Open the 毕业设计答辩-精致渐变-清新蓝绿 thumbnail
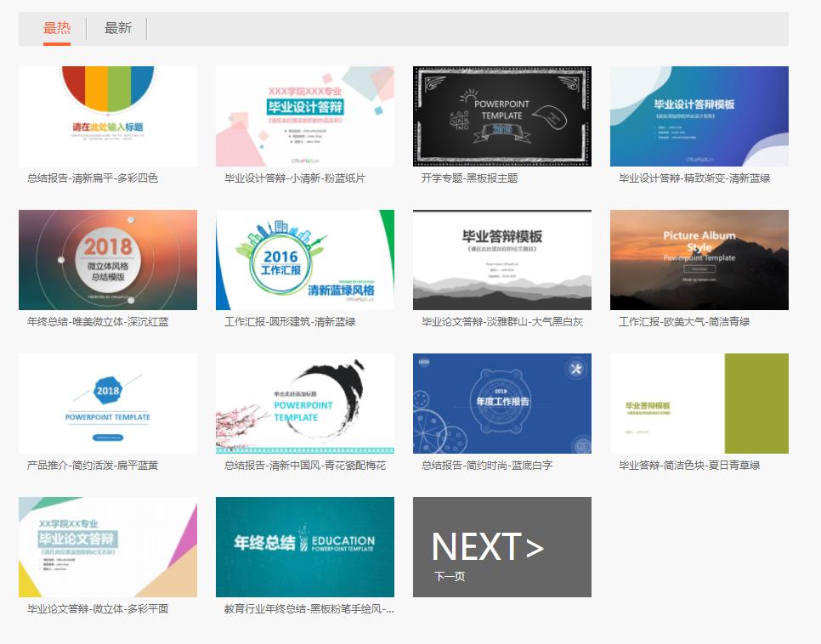This screenshot has width=821, height=644. (699, 116)
